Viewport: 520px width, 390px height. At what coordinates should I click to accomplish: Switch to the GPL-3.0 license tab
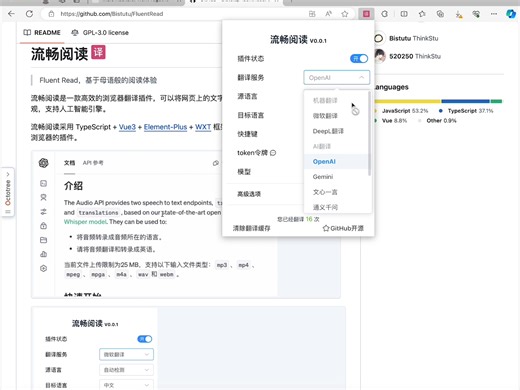100,33
